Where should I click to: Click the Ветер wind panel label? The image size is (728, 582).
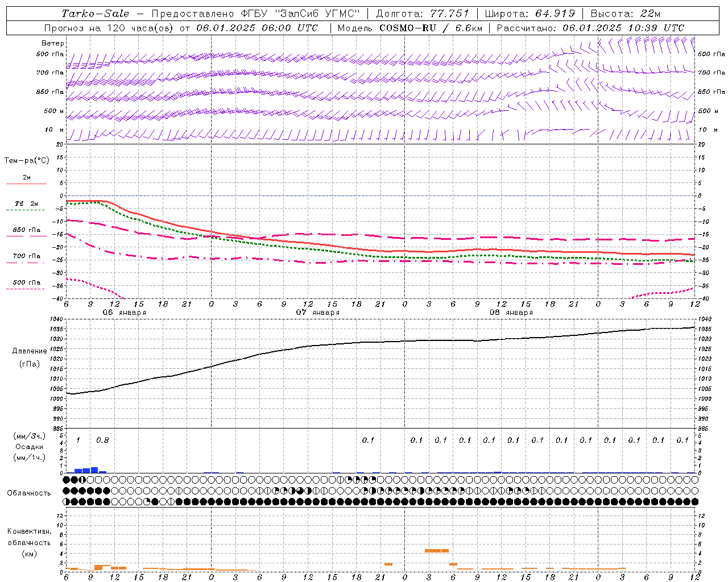click(x=53, y=43)
